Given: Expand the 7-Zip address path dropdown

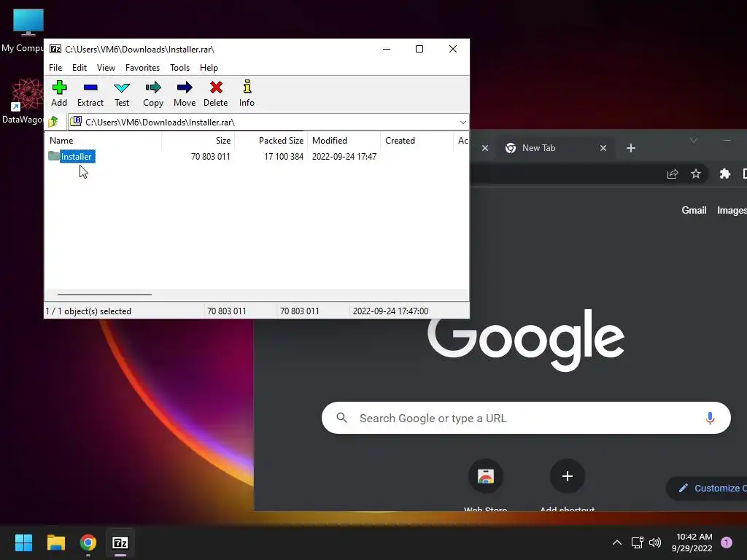Looking at the screenshot, I should click(462, 122).
